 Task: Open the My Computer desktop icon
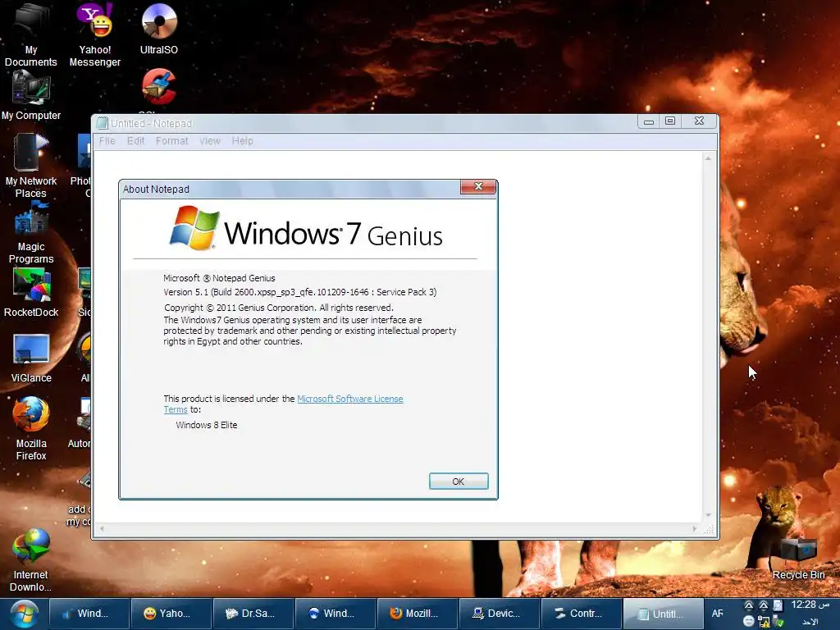coord(31,97)
